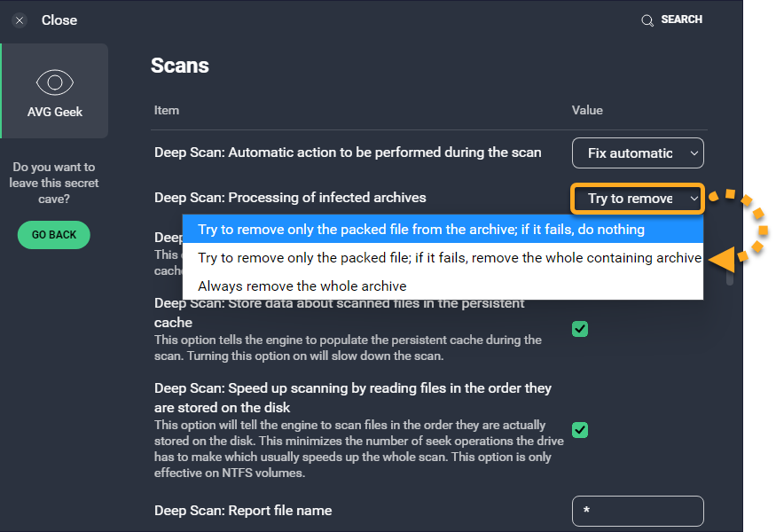Select Always remove the whole archive
The width and height of the screenshot is (776, 532).
click(x=302, y=286)
